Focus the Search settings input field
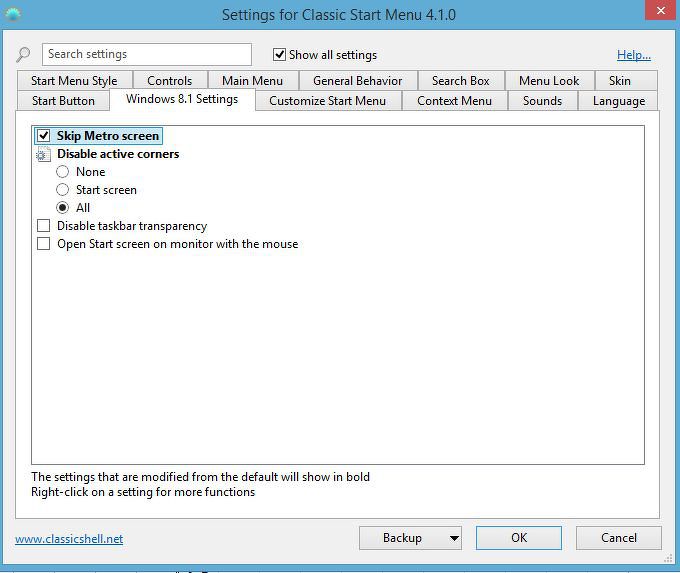Image resolution: width=680 pixels, height=573 pixels. (x=147, y=54)
